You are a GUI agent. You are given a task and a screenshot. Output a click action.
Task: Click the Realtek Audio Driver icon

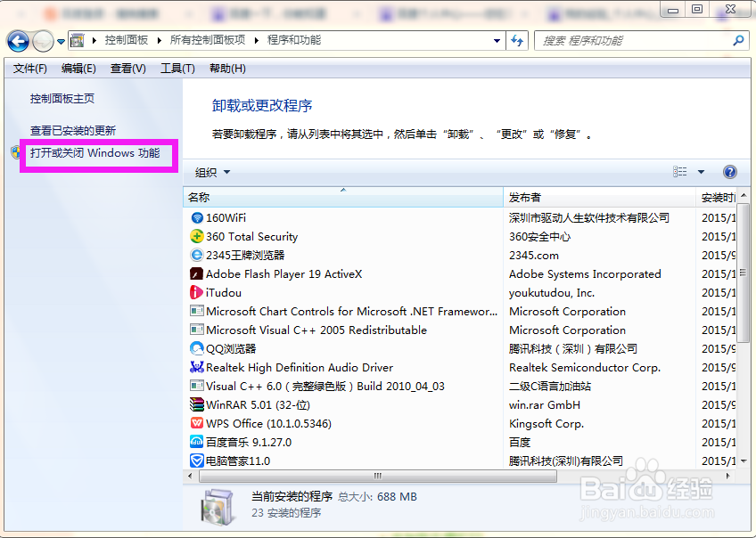197,368
